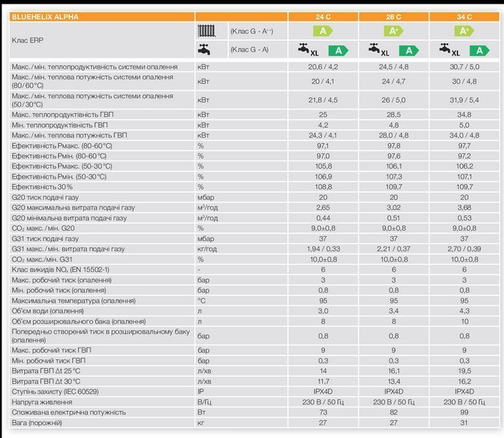Viewport: 504px width, 438px height.
Task: Click the dark green hot-water A label under 34 C
Action: coord(479,50)
